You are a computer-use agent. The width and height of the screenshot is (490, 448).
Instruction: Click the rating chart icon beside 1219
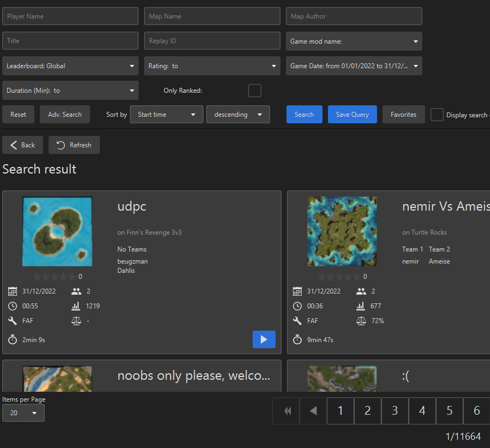[x=76, y=306]
